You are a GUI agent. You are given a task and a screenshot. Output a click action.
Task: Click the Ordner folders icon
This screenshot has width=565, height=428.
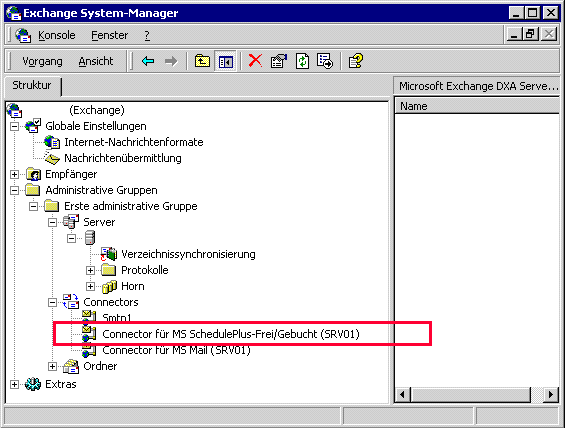[x=71, y=366]
